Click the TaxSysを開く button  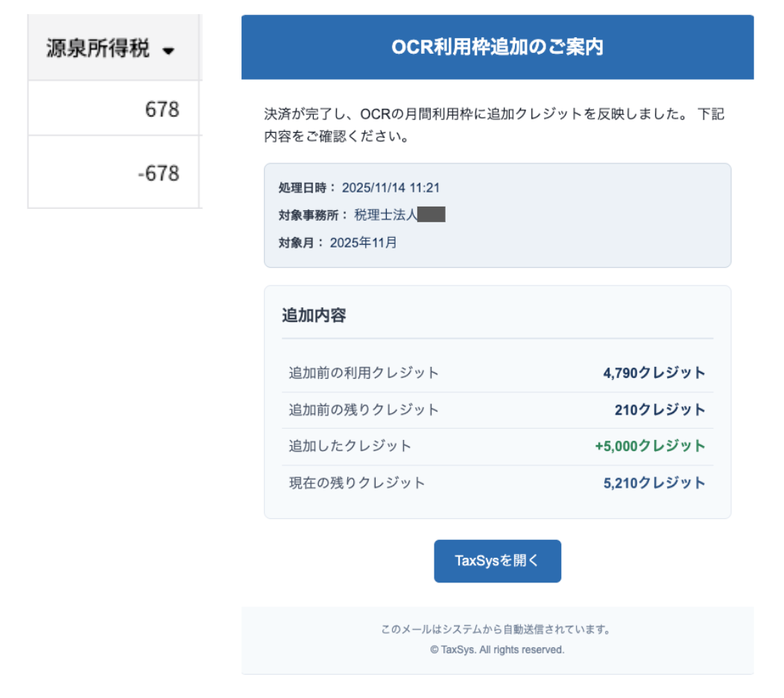[497, 561]
